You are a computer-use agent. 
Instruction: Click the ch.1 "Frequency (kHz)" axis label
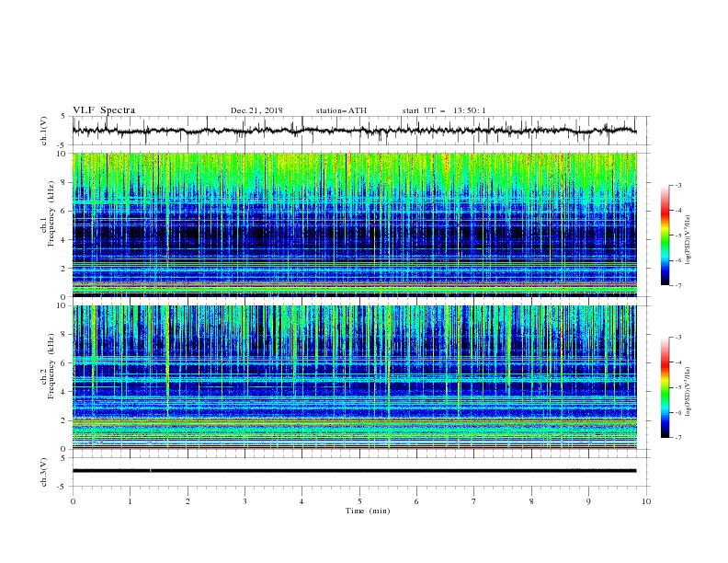click(51, 213)
